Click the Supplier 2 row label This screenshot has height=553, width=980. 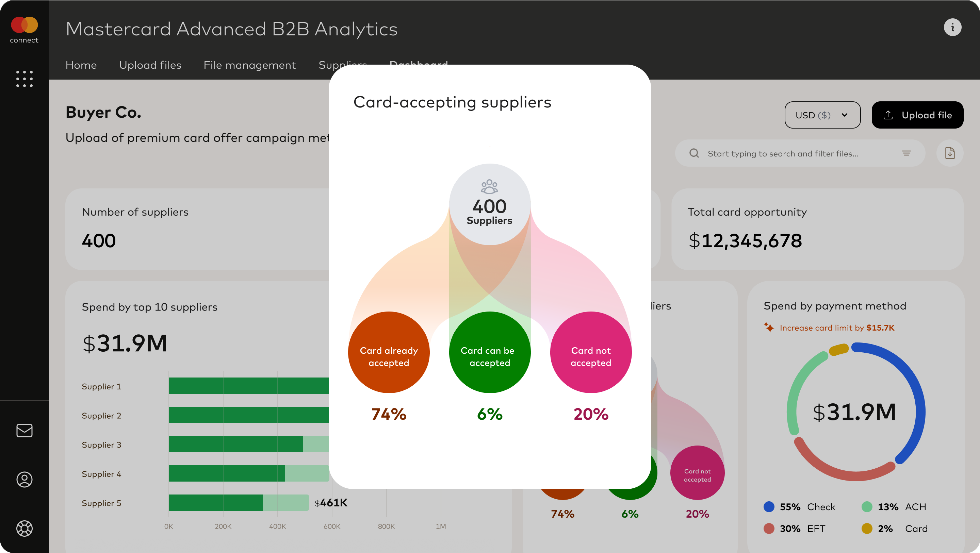pos(102,416)
